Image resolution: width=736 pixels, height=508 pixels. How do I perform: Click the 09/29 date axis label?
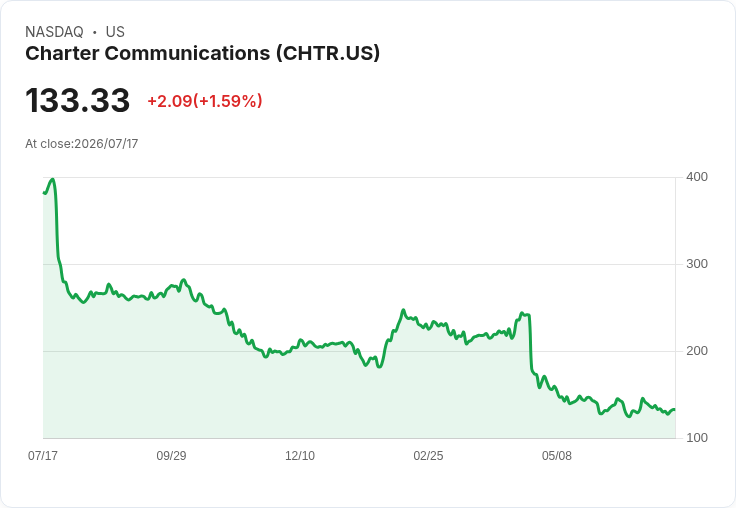tap(171, 455)
